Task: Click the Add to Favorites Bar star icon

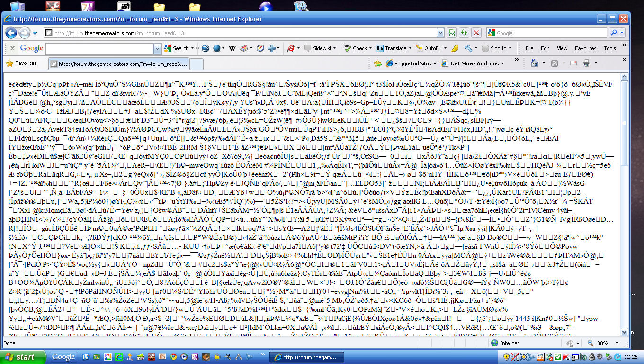Action: (x=377, y=64)
